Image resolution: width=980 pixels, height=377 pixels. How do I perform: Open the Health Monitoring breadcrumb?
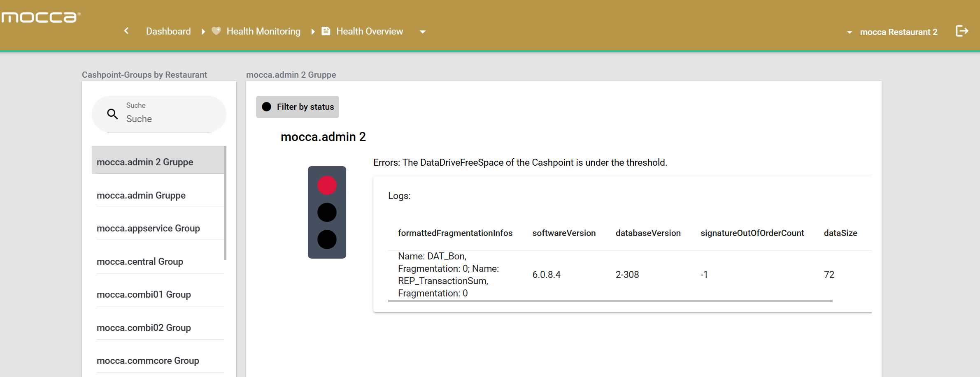pyautogui.click(x=263, y=31)
